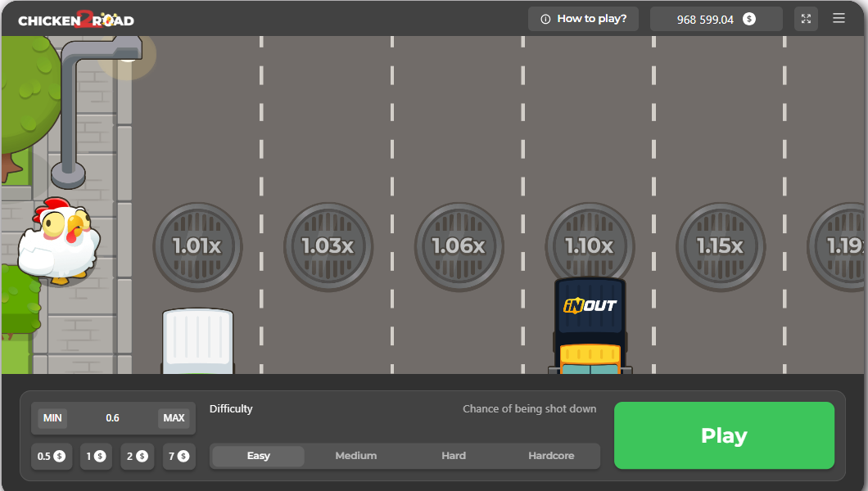This screenshot has height=491, width=868.
Task: Click the Chicken Road 2 logo
Action: [x=76, y=20]
